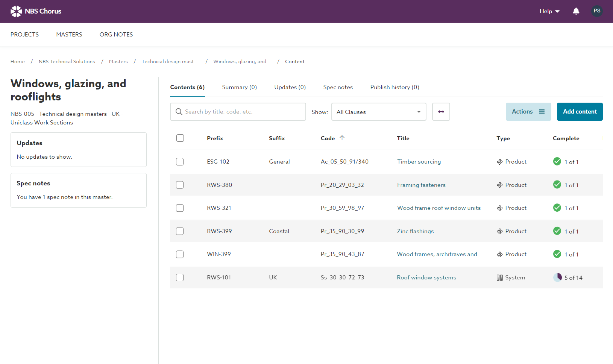The width and height of the screenshot is (613, 364).
Task: Tick the checkbox for RWS-321 row
Action: click(x=180, y=208)
